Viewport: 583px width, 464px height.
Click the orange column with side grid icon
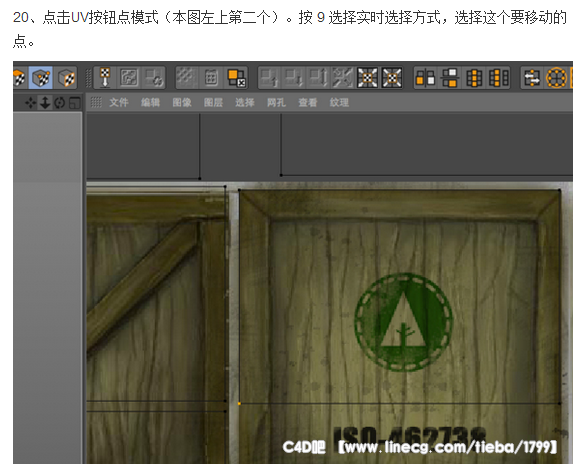pos(499,78)
